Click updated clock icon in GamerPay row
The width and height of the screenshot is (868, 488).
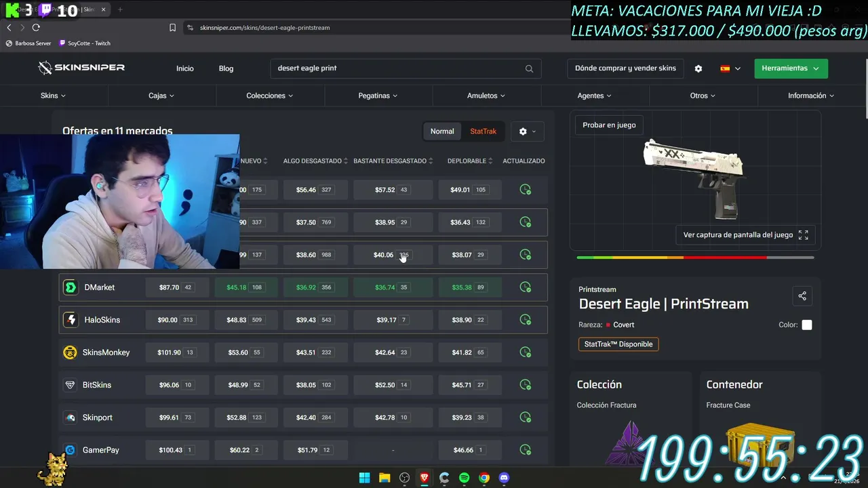pos(525,450)
